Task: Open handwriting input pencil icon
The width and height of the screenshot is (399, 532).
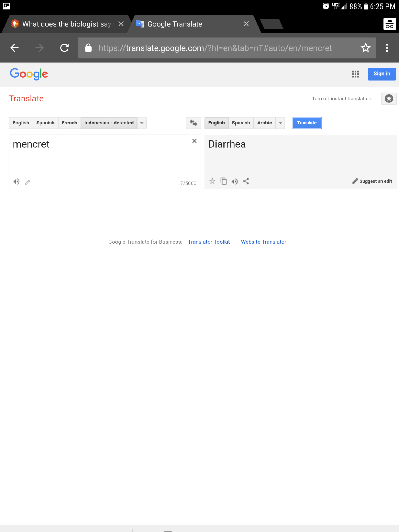Action: tap(28, 182)
